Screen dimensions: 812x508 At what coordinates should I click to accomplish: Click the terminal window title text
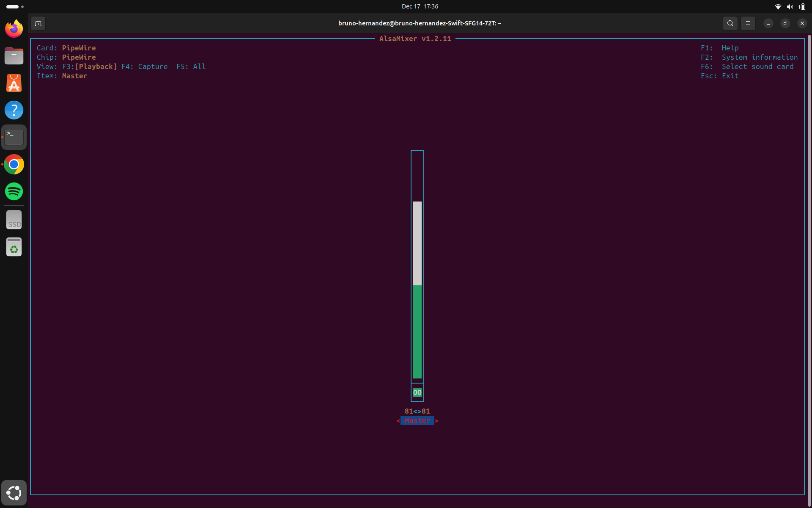(420, 23)
